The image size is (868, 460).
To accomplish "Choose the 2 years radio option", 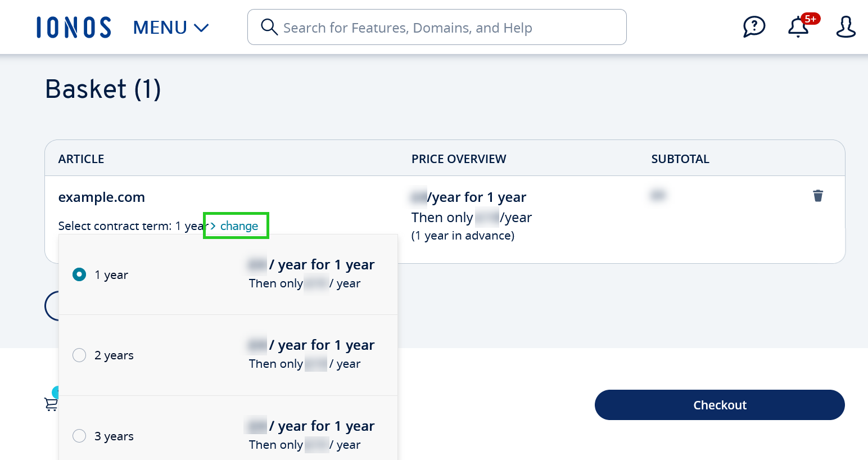I will (x=79, y=355).
